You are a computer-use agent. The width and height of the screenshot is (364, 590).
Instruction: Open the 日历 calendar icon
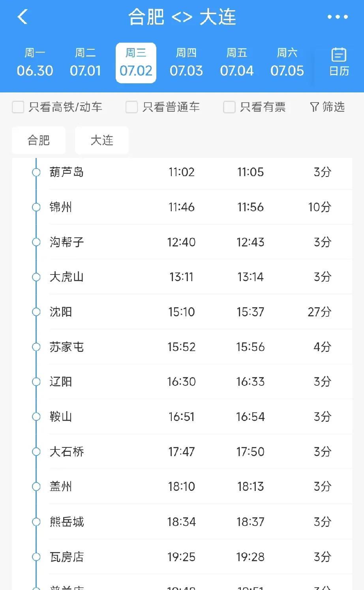(339, 62)
